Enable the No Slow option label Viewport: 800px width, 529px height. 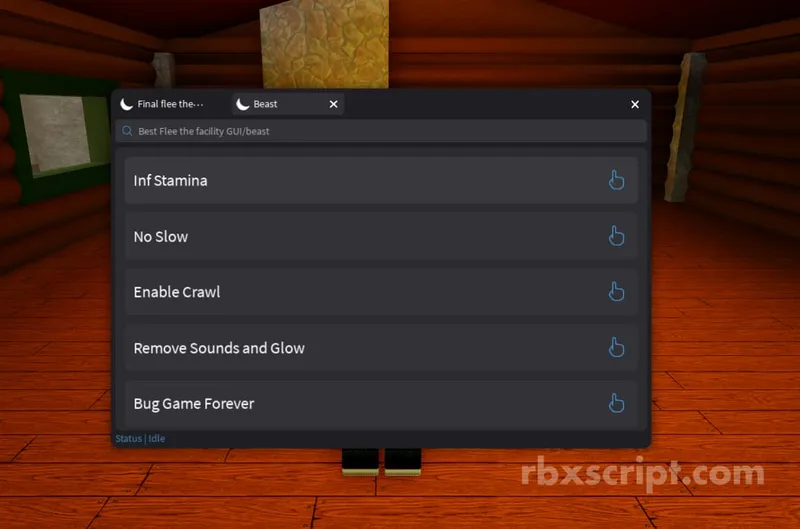coord(161,237)
